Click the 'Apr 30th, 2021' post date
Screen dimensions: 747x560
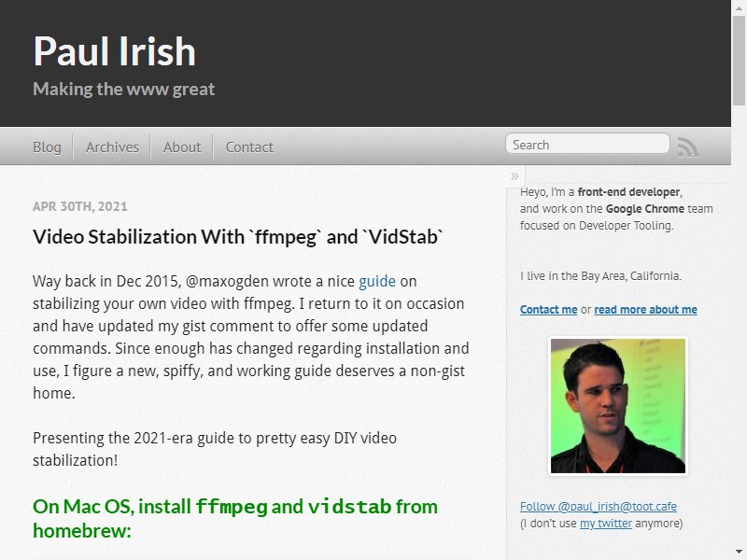pyautogui.click(x=80, y=206)
